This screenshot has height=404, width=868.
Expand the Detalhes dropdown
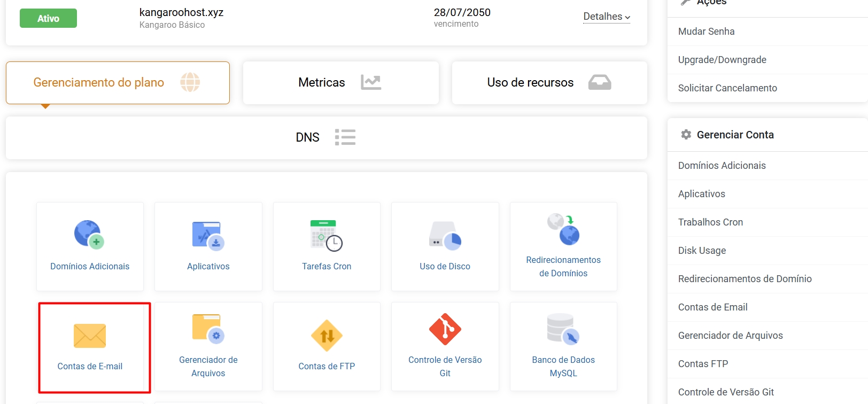pyautogui.click(x=607, y=17)
